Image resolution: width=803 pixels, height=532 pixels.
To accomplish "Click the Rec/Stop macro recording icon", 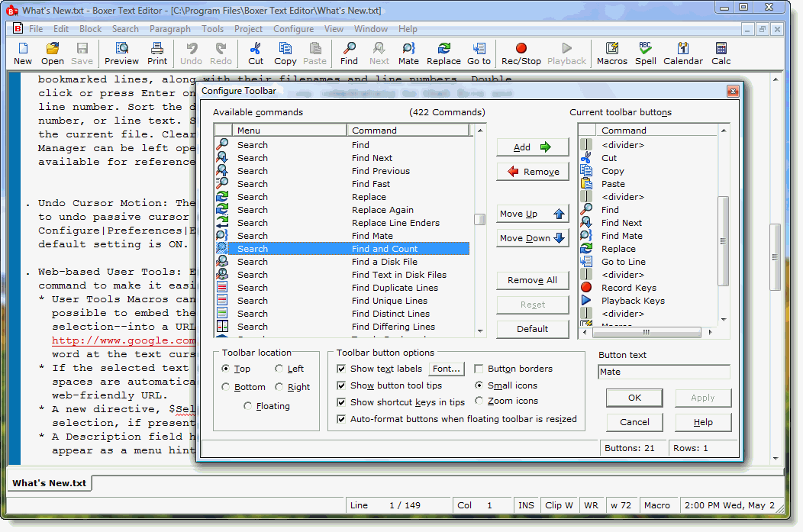I will pyautogui.click(x=520, y=53).
